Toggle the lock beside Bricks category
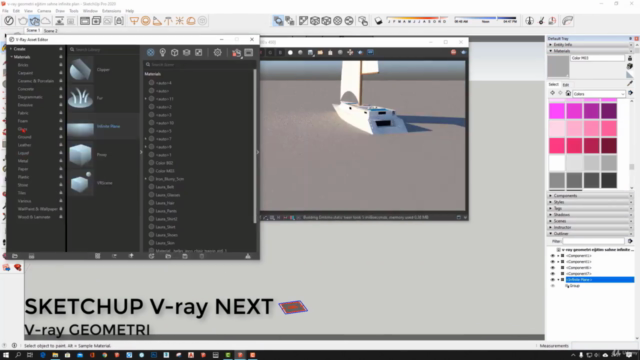This screenshot has width=640, height=360. [x=61, y=65]
